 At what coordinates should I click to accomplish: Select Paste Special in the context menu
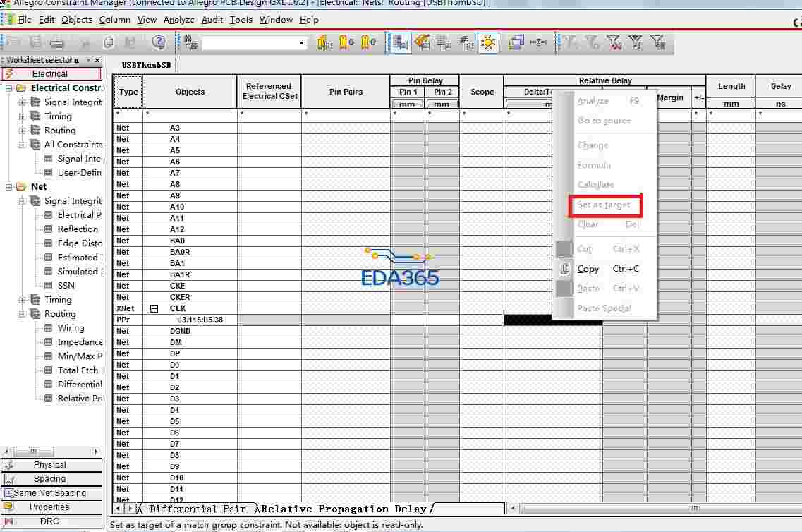pyautogui.click(x=604, y=308)
